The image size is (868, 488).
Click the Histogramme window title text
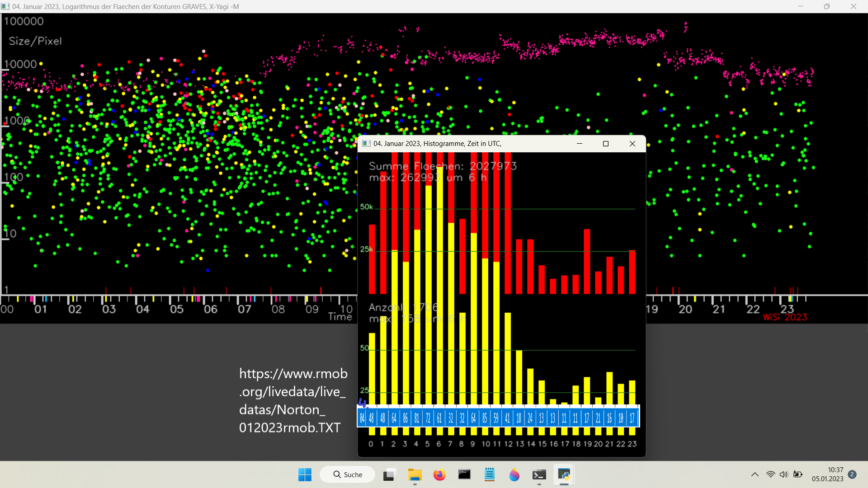point(437,144)
